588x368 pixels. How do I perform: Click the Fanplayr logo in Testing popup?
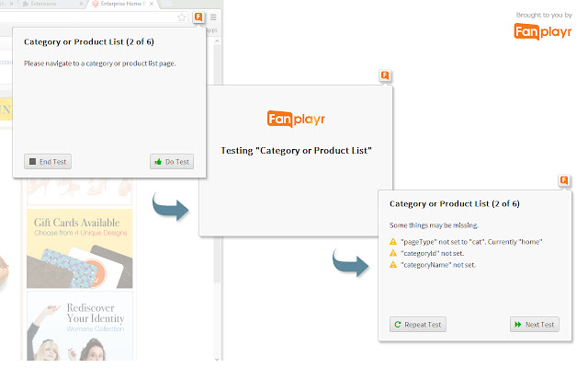(x=296, y=119)
